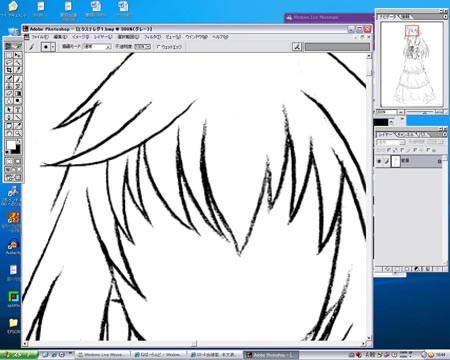Image resolution: width=450 pixels, height=360 pixels.
Task: Switch to the 情報 tab in Navigator panel
Action: tap(406, 17)
